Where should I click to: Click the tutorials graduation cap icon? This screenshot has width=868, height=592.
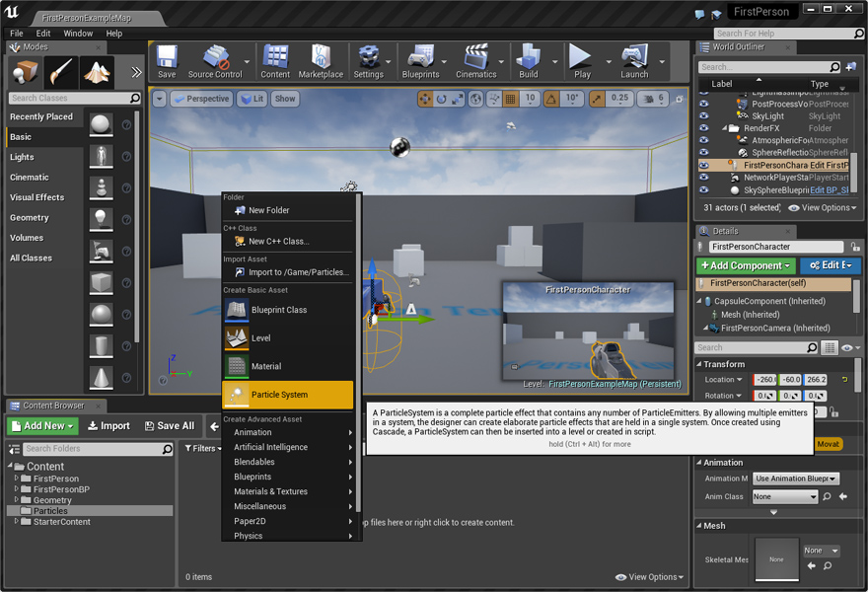[716, 14]
